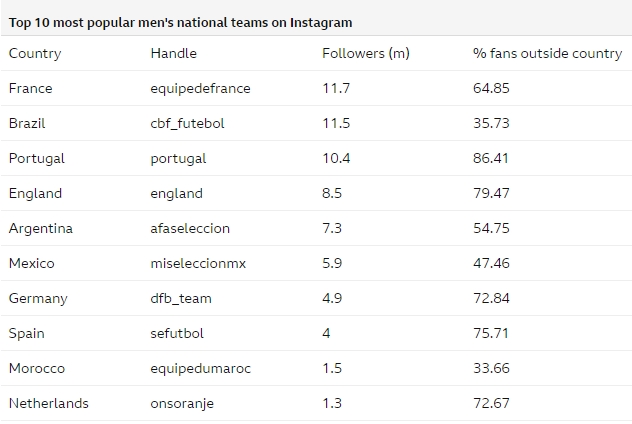
Task: Click the Country column header
Action: pyautogui.click(x=35, y=53)
